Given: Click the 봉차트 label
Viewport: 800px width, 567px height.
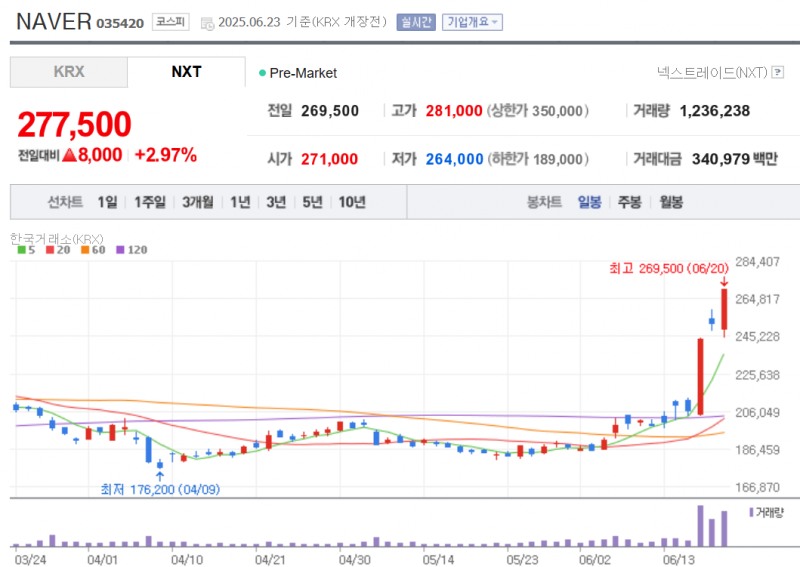Looking at the screenshot, I should pyautogui.click(x=544, y=202).
